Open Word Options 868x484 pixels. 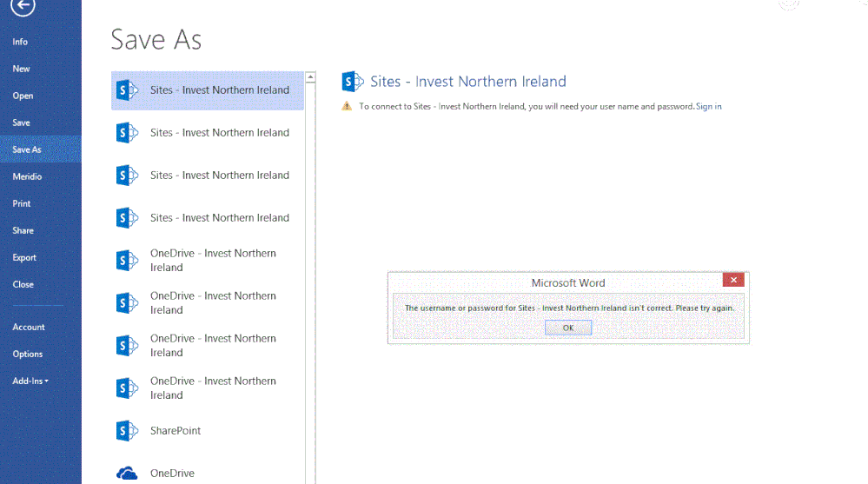(28, 354)
